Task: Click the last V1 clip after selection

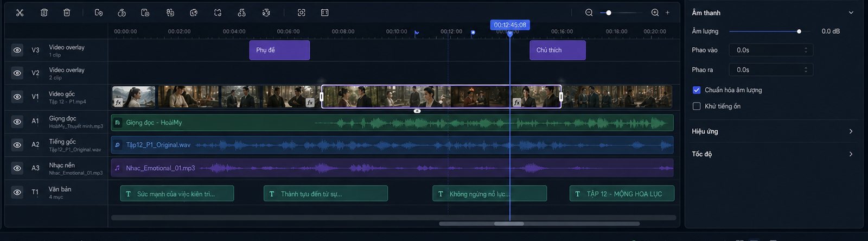Action: click(618, 97)
